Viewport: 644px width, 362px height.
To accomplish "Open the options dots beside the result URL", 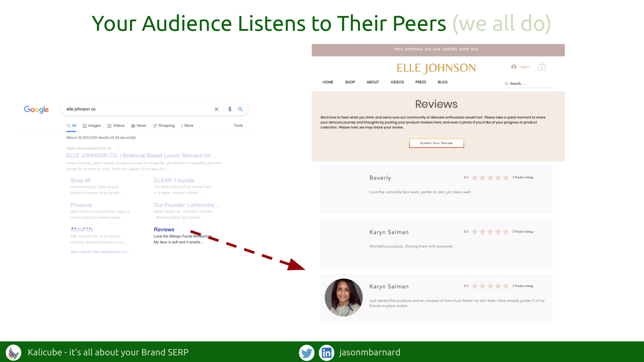I will [x=118, y=148].
